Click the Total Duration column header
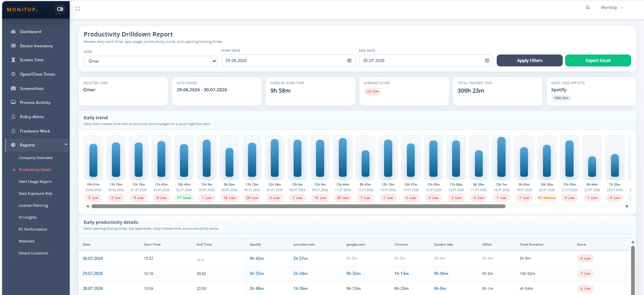Screen dimensions: 644x295 point(531,245)
